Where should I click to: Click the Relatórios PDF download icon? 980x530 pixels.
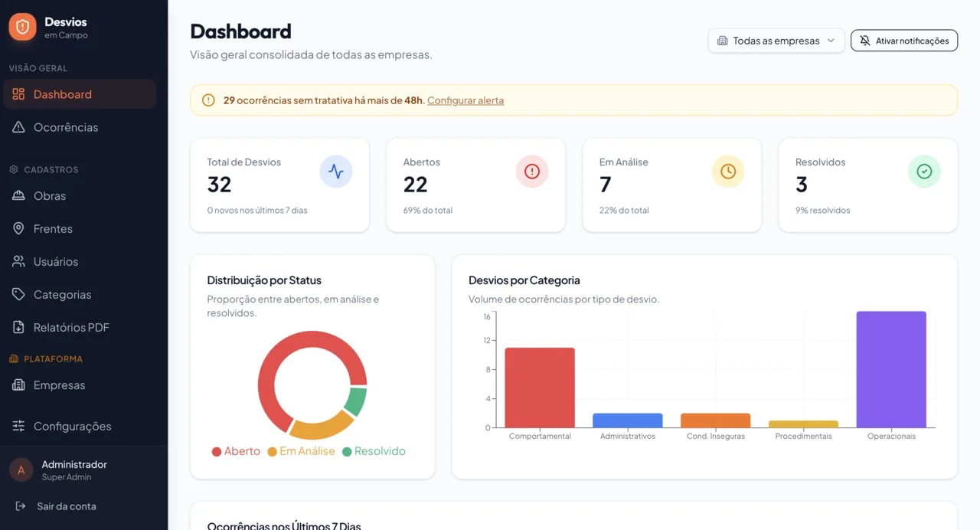pos(18,328)
